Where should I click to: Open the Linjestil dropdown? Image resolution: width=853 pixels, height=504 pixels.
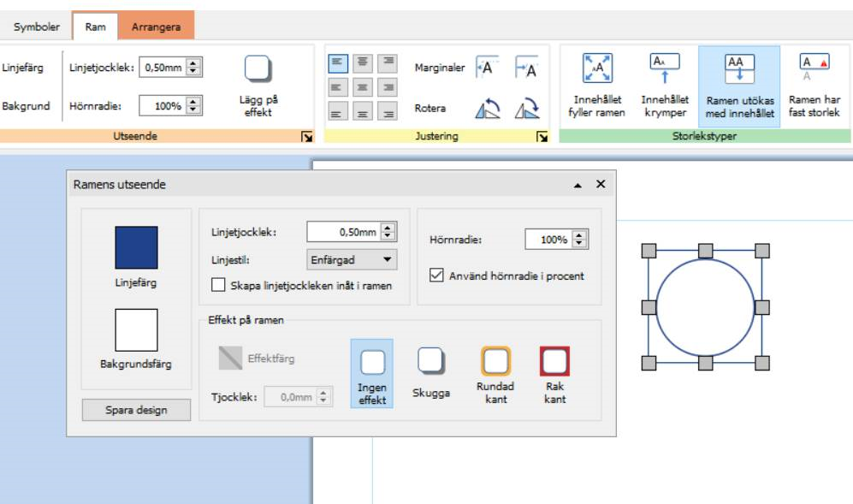tap(352, 258)
